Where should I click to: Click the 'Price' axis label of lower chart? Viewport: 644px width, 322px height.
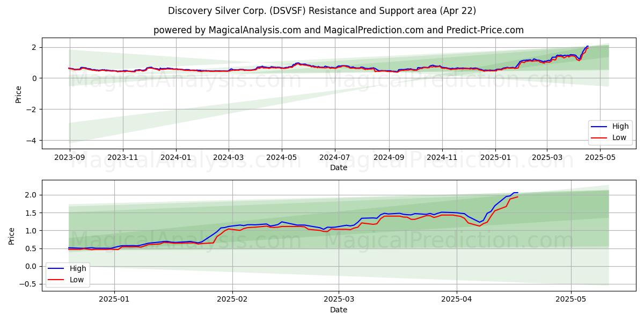(x=12, y=236)
